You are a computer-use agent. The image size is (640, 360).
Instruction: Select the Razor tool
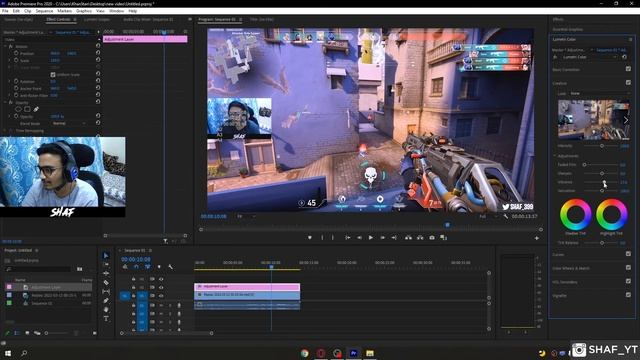coord(106,282)
